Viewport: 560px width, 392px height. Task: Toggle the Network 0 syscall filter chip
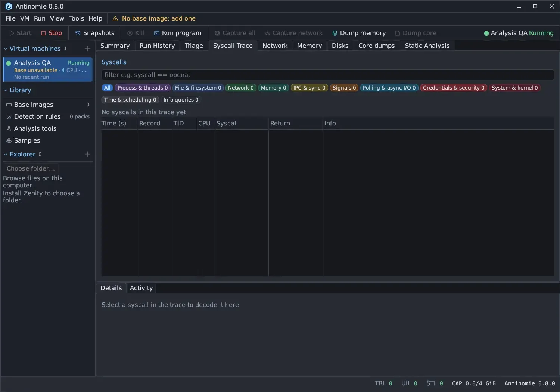[x=241, y=88]
